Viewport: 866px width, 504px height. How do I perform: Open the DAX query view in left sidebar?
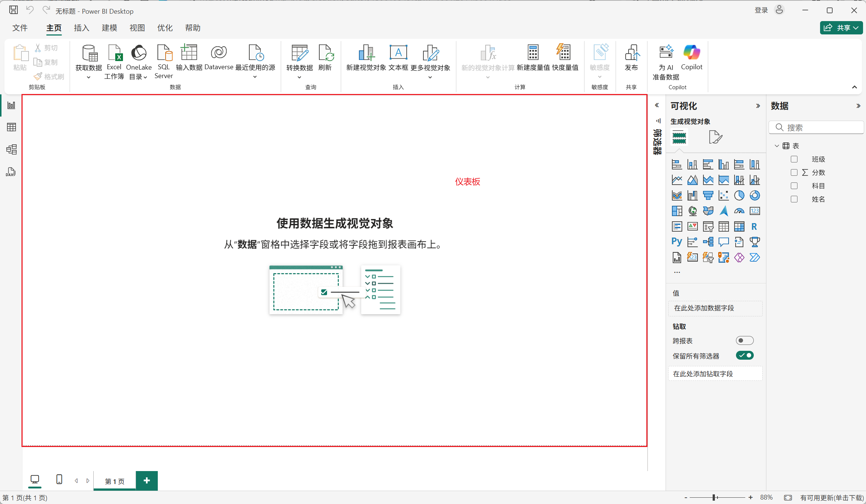11,172
